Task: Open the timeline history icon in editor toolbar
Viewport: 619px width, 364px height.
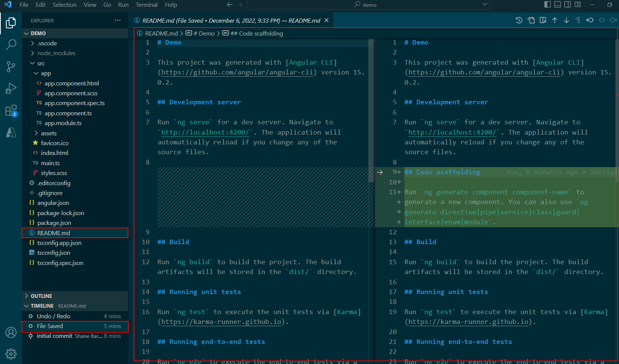Action: pos(519,20)
